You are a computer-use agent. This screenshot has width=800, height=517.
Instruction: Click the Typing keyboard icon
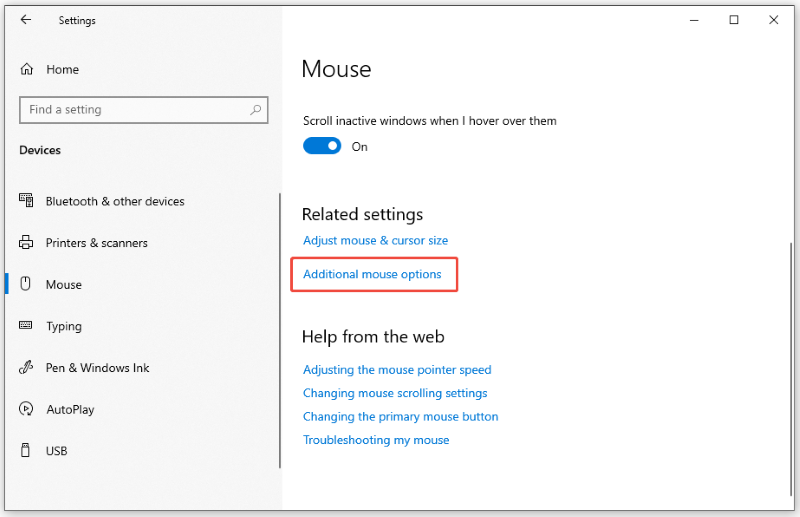click(26, 325)
